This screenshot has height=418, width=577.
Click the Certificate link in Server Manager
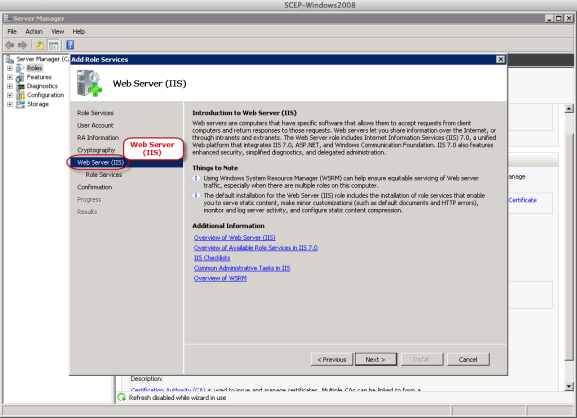(523, 200)
